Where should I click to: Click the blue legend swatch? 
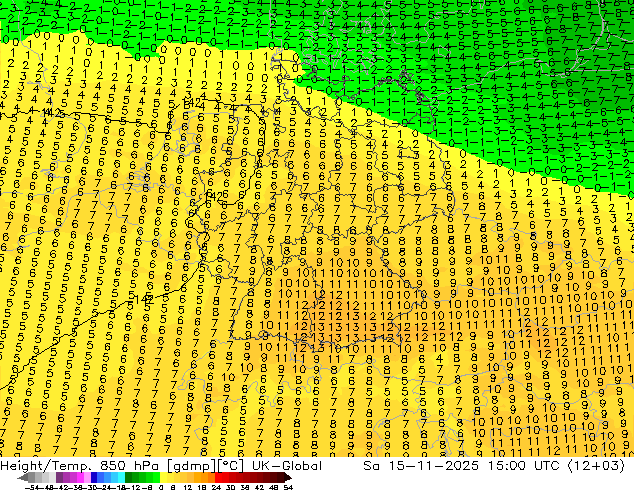tap(94, 478)
